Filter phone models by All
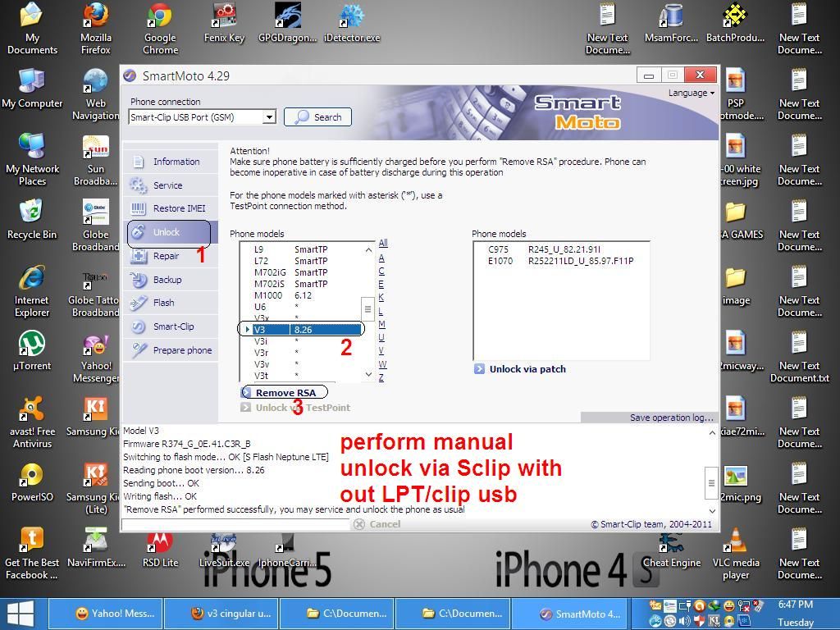 pyautogui.click(x=383, y=243)
